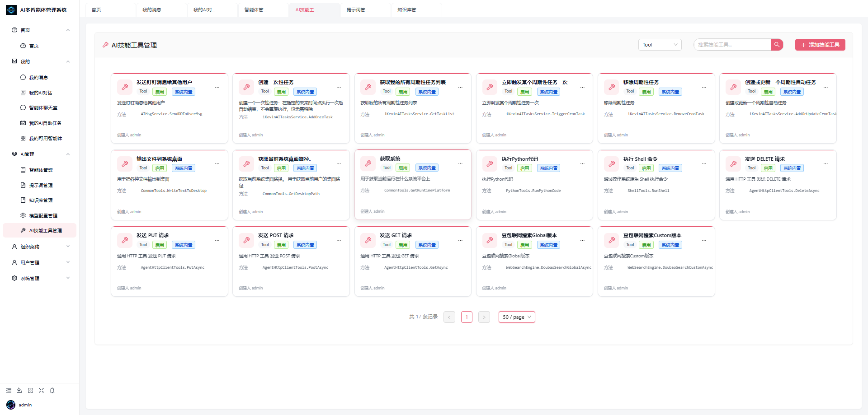This screenshot has height=415, width=868.
Task: Open the more options dots on 豆包联网搜索Custom版本 card
Action: [704, 241]
